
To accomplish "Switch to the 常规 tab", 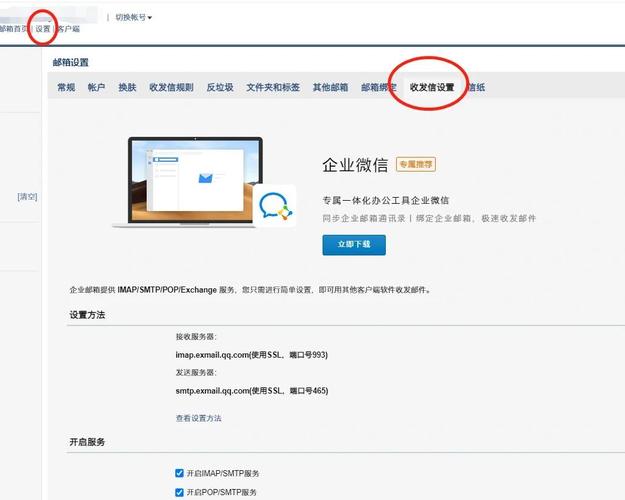I will point(66,87).
